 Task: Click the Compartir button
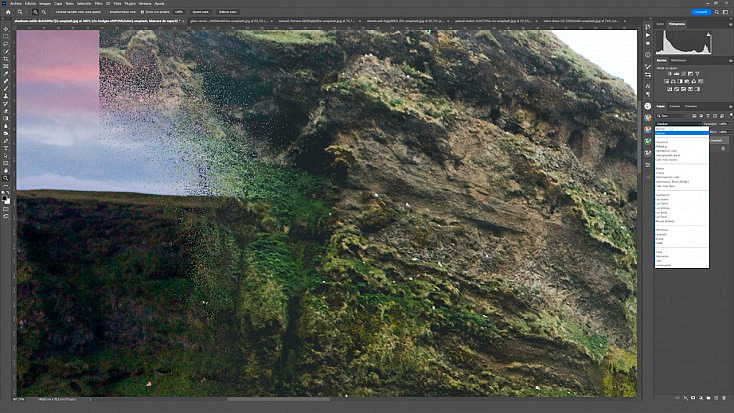[700, 12]
